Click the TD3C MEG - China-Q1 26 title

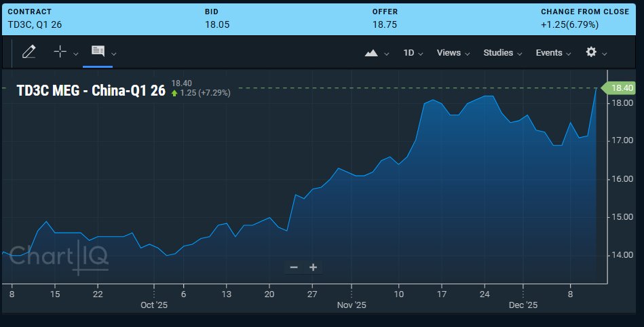point(91,90)
